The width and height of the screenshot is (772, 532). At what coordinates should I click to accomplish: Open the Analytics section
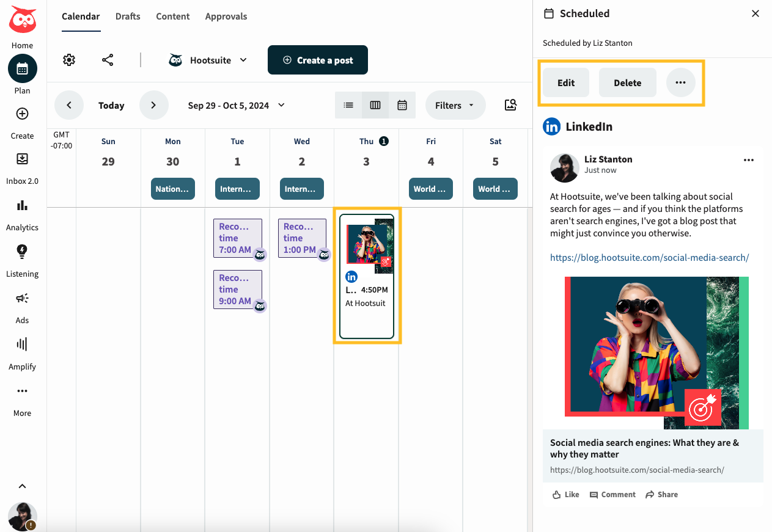pos(22,206)
